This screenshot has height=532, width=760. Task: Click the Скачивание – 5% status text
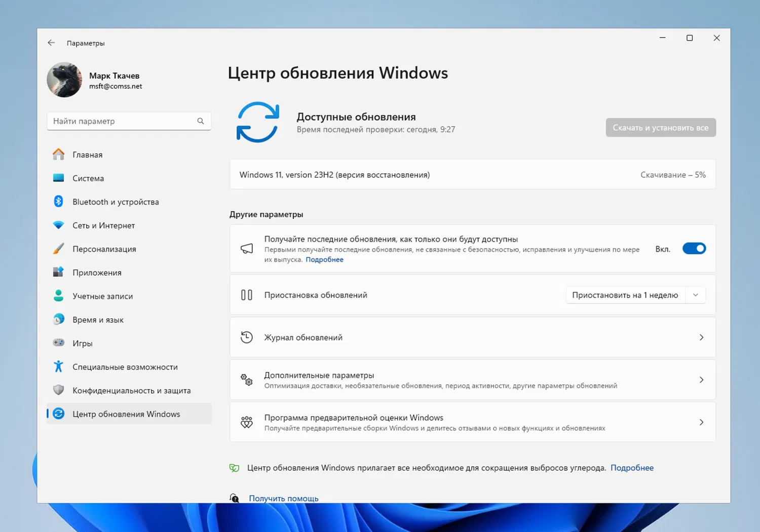(x=673, y=175)
